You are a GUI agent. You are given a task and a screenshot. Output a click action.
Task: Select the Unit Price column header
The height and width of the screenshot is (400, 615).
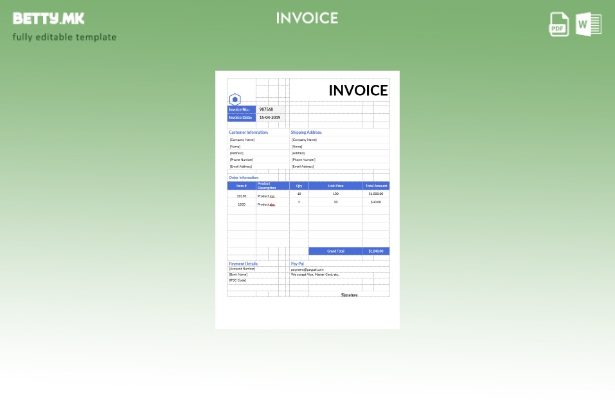tap(336, 185)
